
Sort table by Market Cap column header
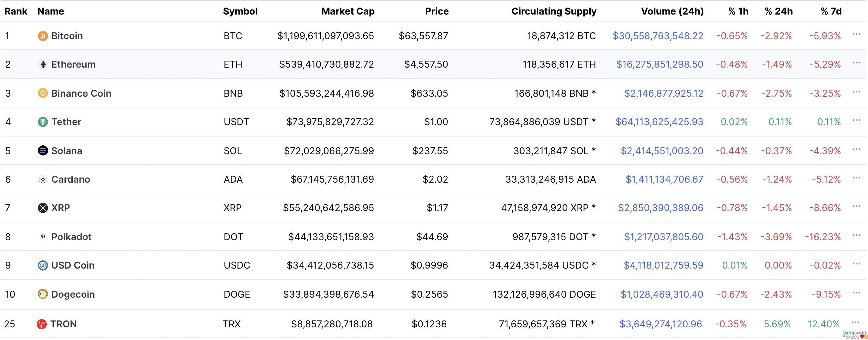click(x=348, y=11)
